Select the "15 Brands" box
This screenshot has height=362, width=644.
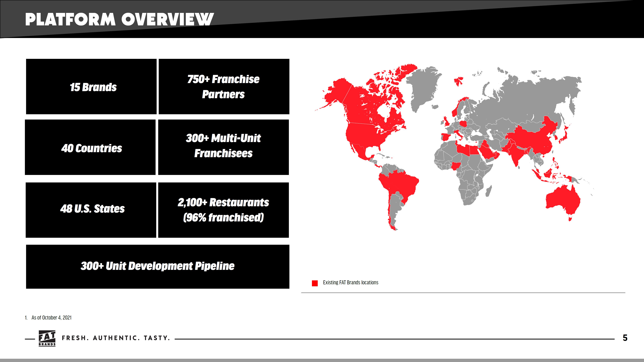point(91,87)
